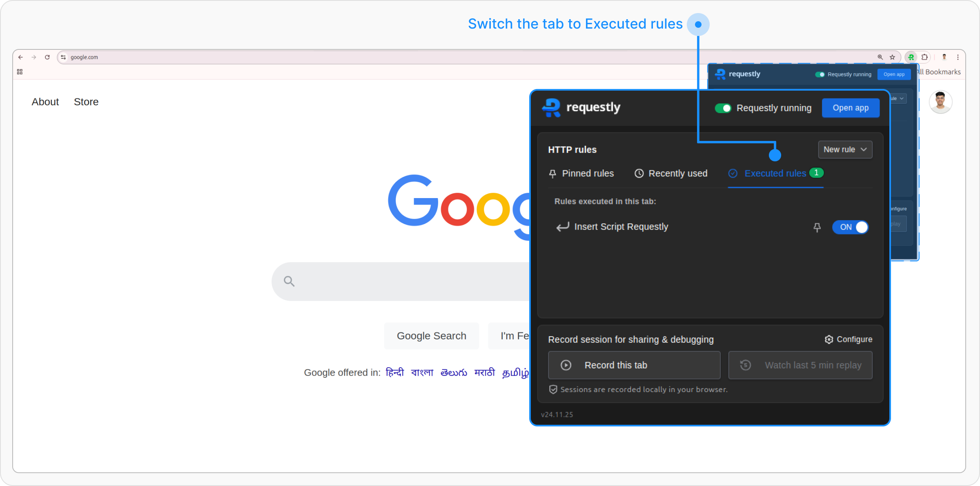
Task: Open session recording Configure settings
Action: pos(849,339)
